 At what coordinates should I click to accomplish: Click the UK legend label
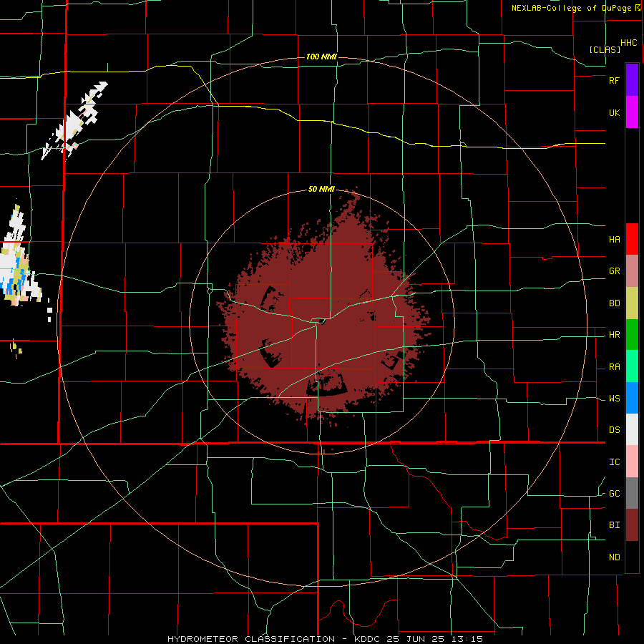click(x=615, y=112)
